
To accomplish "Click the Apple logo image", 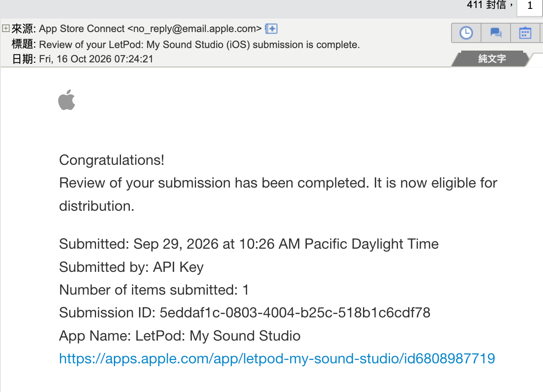I will 67,100.
